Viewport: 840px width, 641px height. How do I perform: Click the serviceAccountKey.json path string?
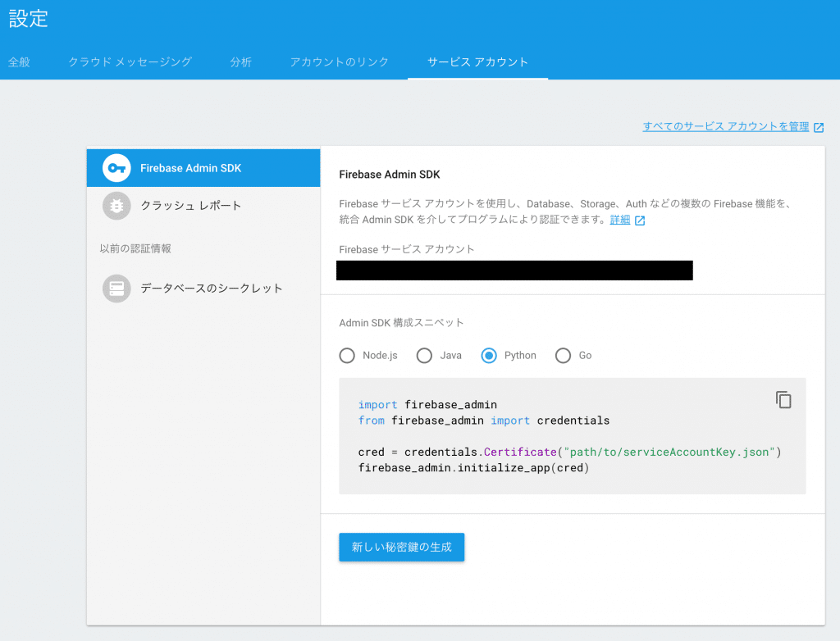[x=669, y=452]
